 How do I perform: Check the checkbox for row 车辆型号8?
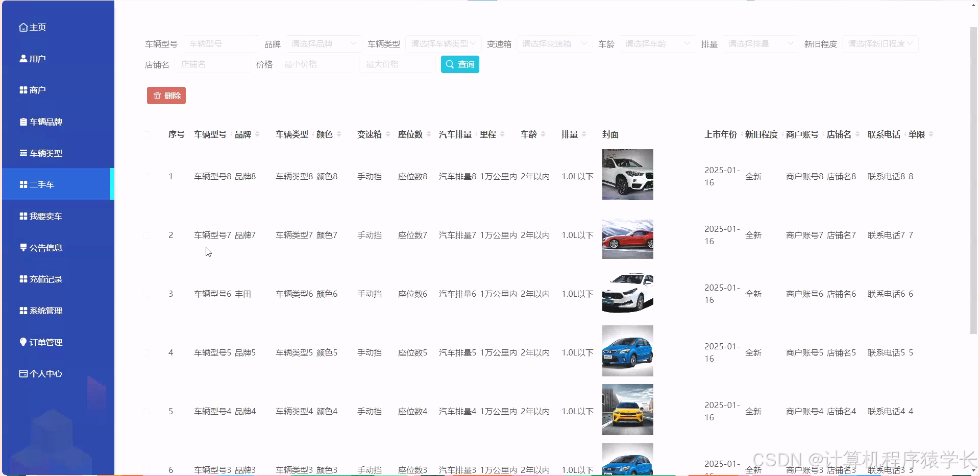click(147, 177)
